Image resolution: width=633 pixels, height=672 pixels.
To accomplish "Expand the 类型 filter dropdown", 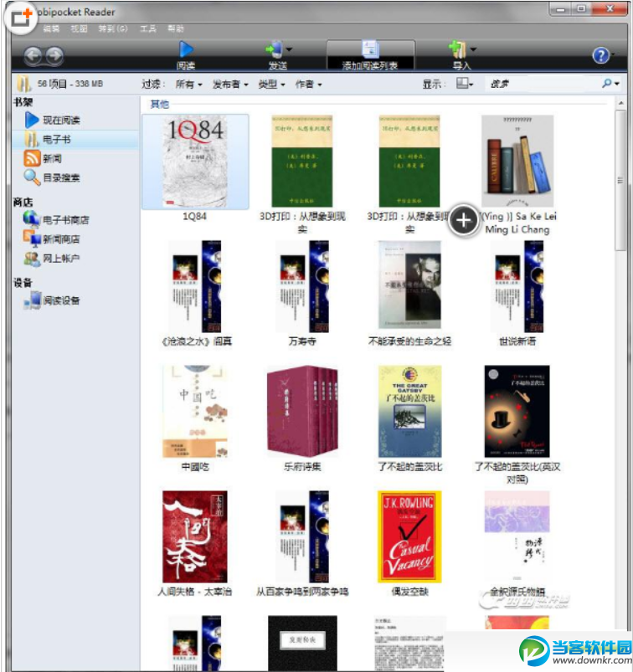I will pyautogui.click(x=271, y=85).
